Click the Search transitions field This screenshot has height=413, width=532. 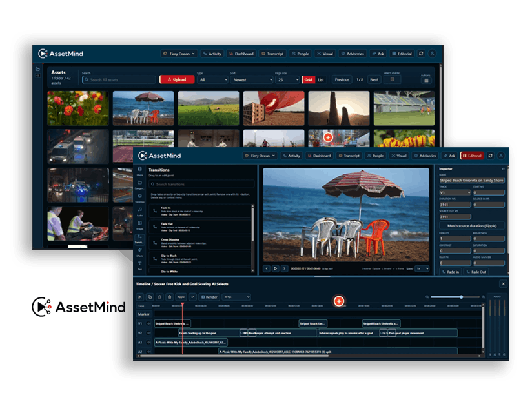point(201,184)
